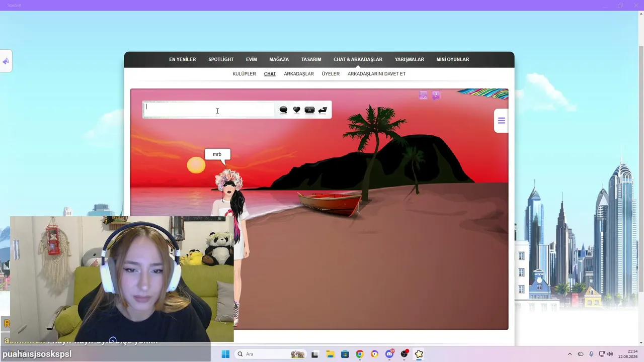The width and height of the screenshot is (644, 362).
Task: Focus the chat message input field
Action: click(209, 110)
